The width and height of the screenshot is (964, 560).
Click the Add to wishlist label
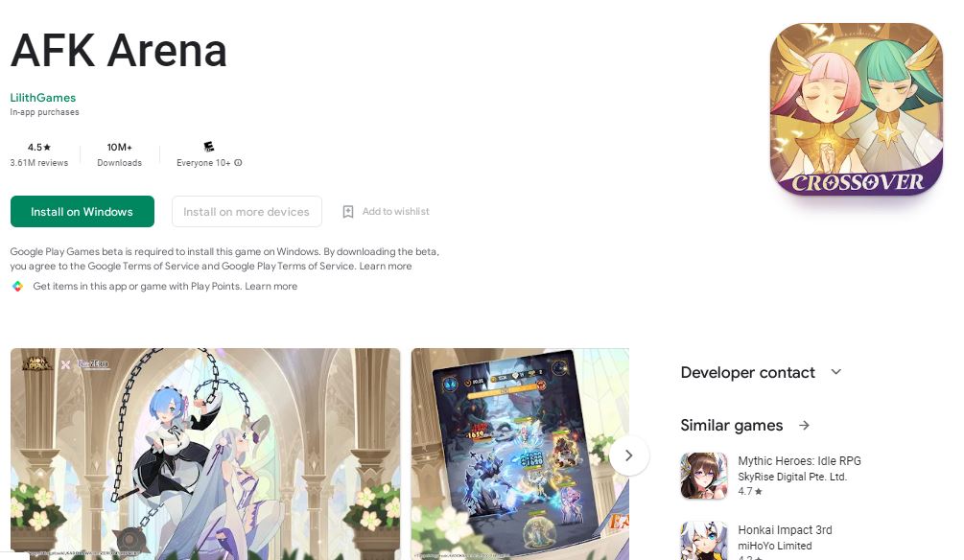click(x=396, y=212)
